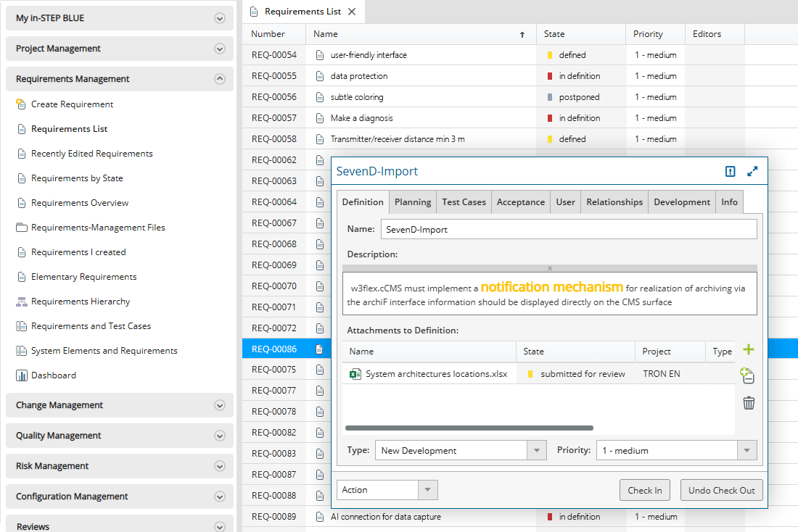Close the Requirements List tab
Screen dimensions: 798x532
click(x=352, y=12)
